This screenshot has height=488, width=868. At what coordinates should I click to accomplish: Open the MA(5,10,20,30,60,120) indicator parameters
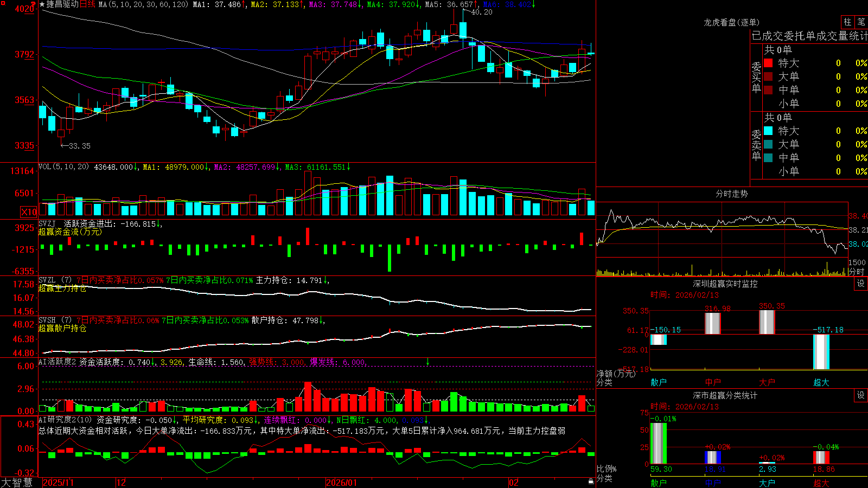coord(143,4)
